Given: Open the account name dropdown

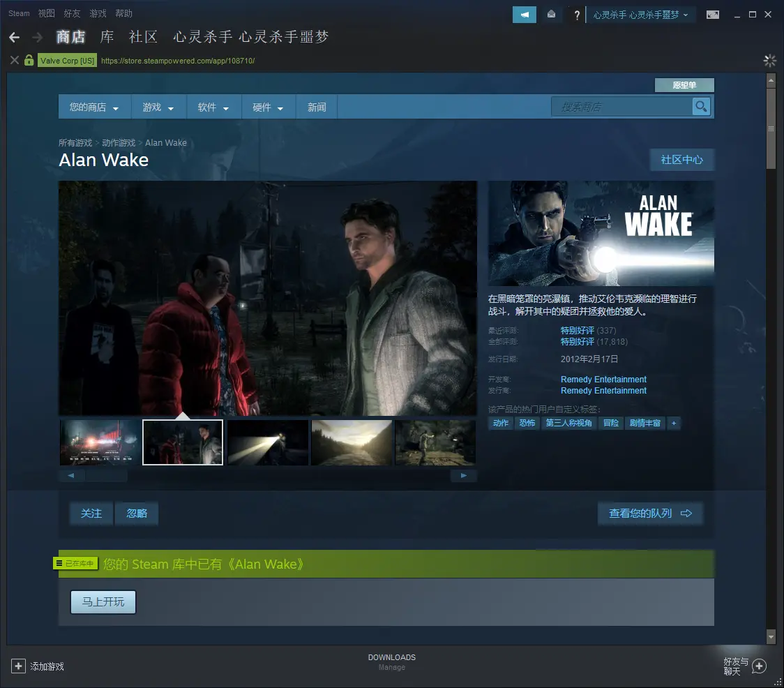Looking at the screenshot, I should (640, 15).
